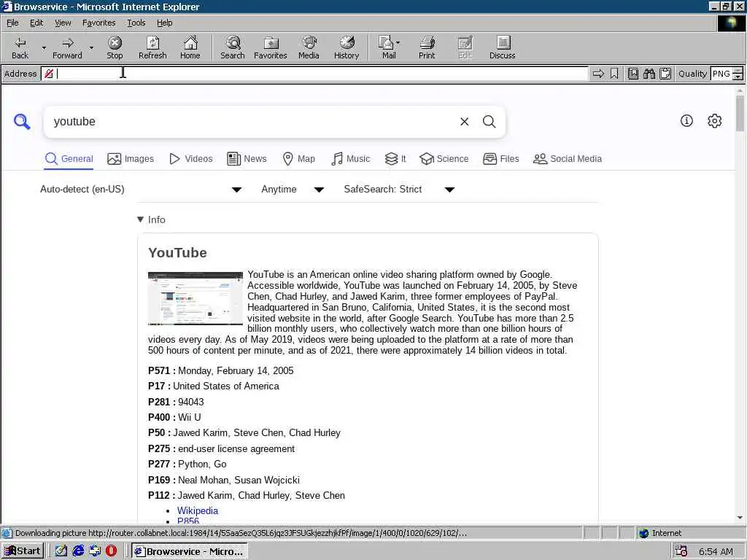Screen dimensions: 747x560
Task: Switch to the Files tab
Action: (x=500, y=158)
